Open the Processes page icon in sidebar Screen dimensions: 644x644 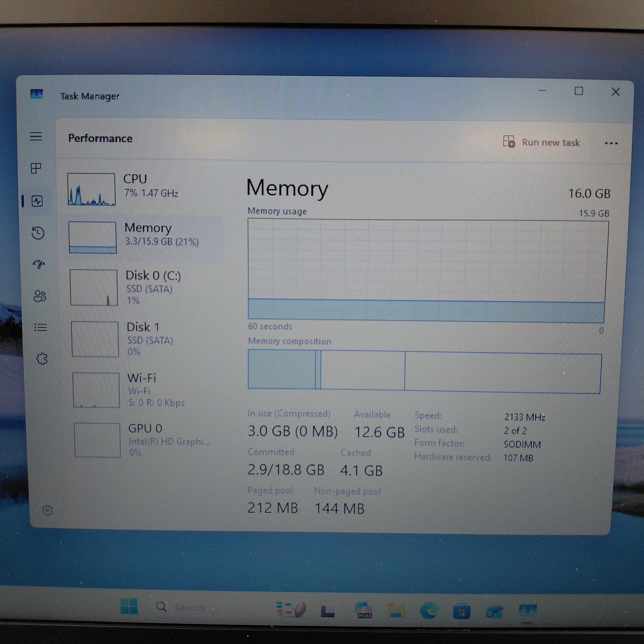pos(36,168)
